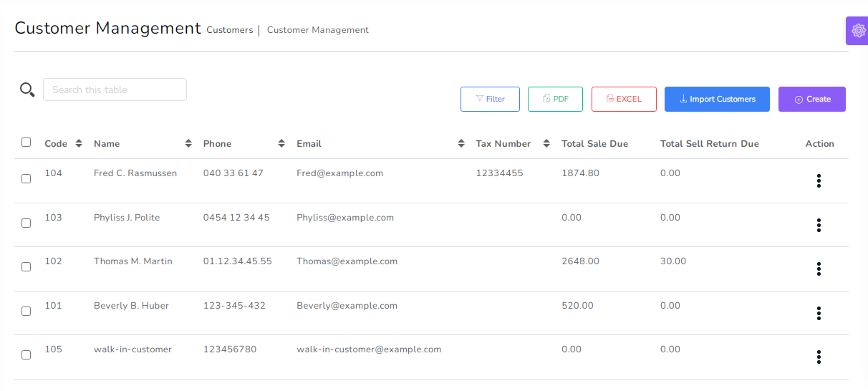Screen dimensions: 868x391
Task: Open action menu for Fred C. Rasmussen
Action: pyautogui.click(x=819, y=181)
